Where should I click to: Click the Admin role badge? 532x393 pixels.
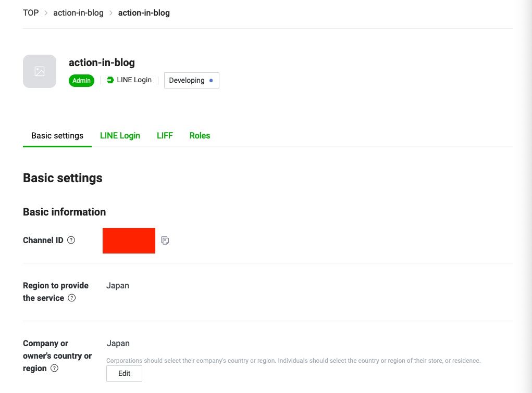tap(81, 80)
